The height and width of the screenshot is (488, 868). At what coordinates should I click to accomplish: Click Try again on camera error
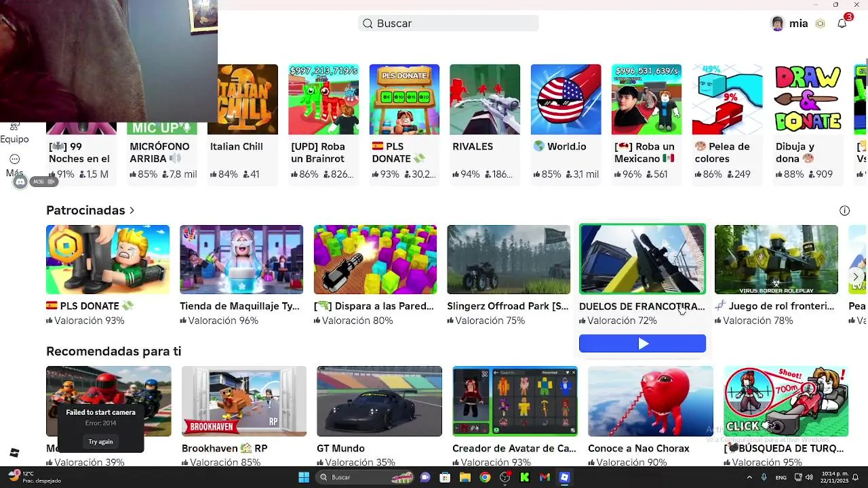pyautogui.click(x=100, y=441)
